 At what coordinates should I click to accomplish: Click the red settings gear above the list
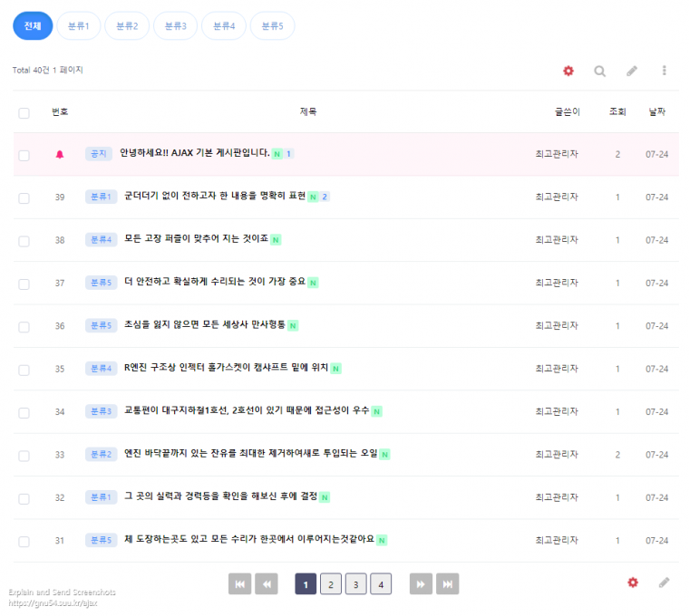(x=568, y=71)
